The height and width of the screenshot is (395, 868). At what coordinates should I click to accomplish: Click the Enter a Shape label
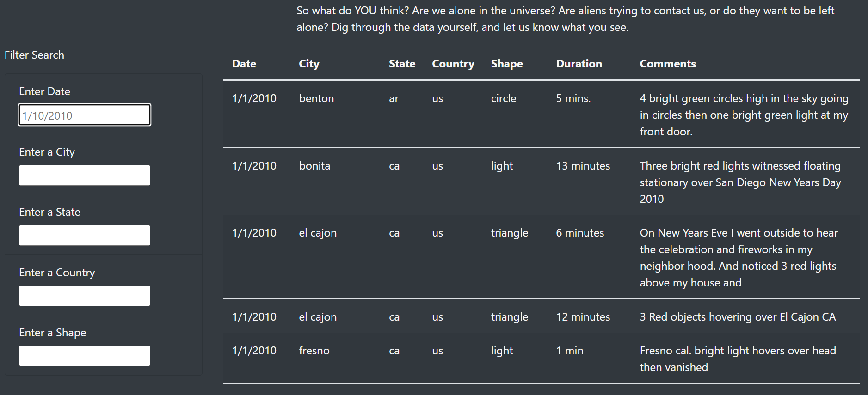click(52, 333)
